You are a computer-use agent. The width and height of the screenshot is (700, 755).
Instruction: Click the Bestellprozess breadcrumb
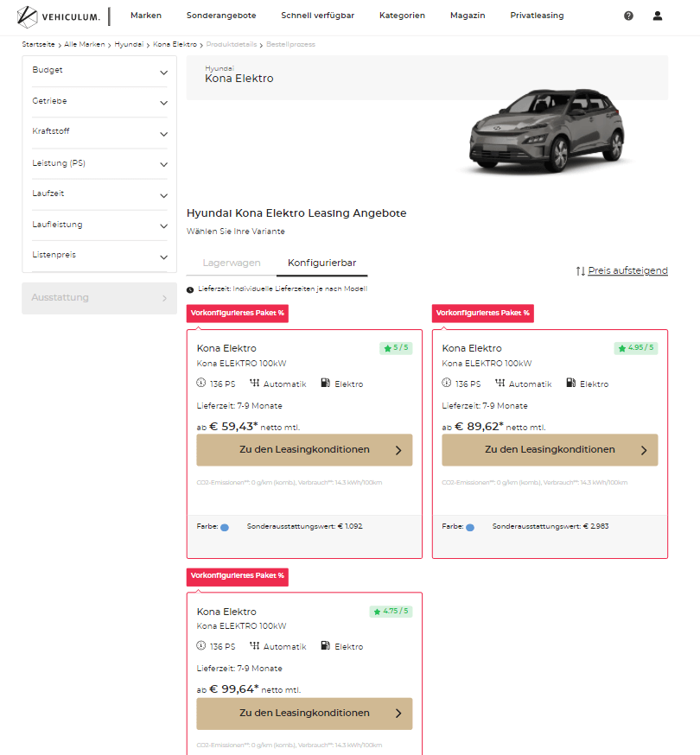290,44
